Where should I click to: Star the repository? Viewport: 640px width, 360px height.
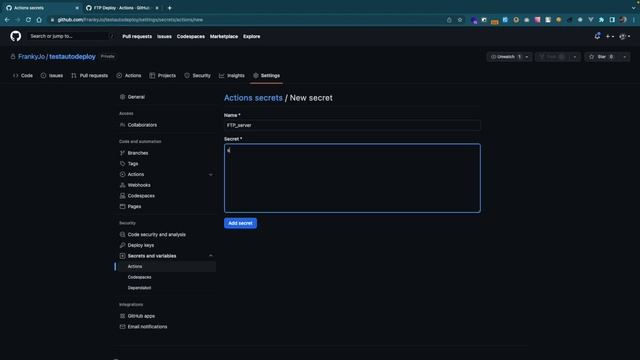click(x=602, y=57)
